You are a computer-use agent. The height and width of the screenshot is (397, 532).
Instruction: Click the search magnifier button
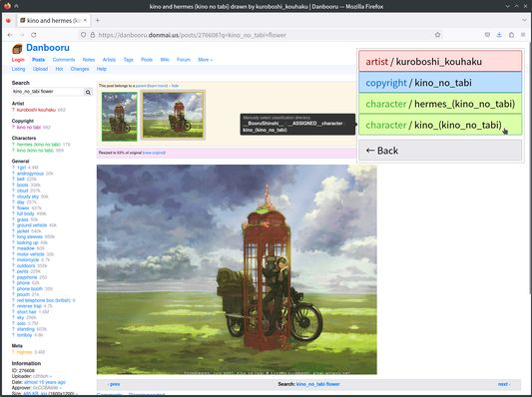point(88,92)
